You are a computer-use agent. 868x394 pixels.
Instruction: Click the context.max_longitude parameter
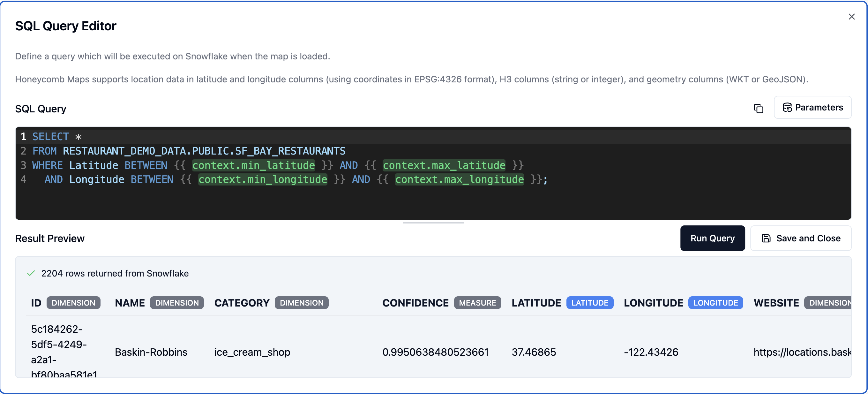click(459, 179)
